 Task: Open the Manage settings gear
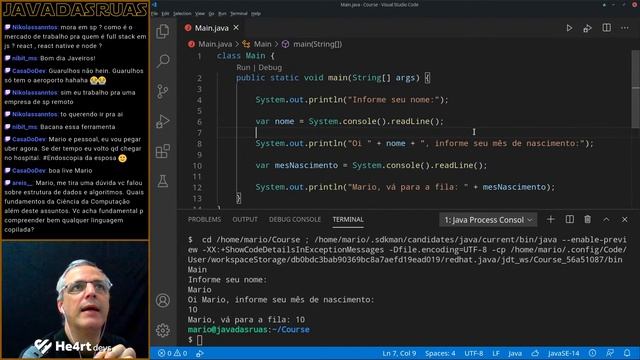[x=163, y=330]
